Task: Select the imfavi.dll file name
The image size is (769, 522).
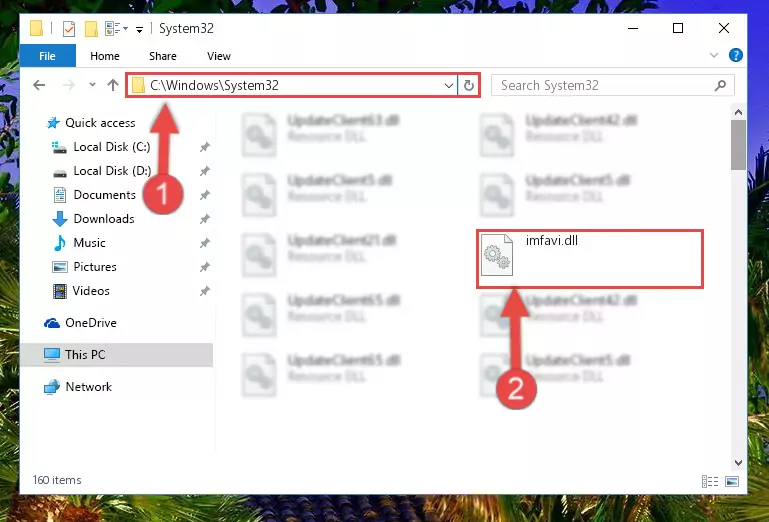Action: tap(552, 240)
